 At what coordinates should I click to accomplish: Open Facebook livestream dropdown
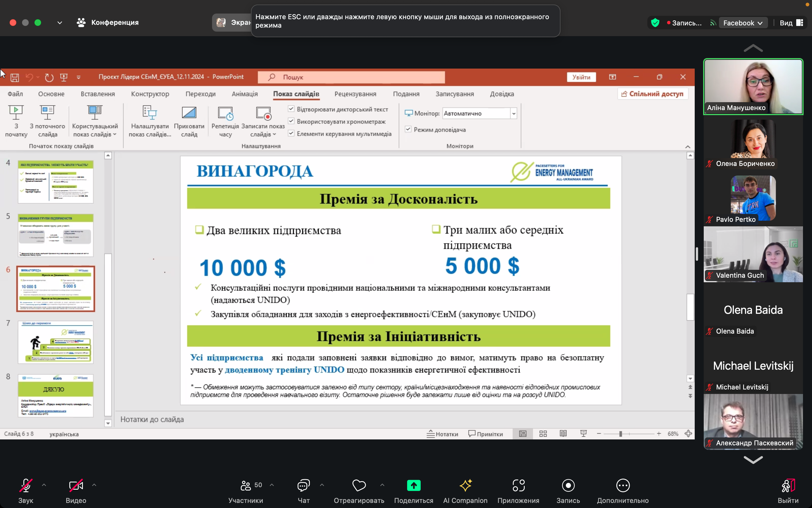point(743,23)
